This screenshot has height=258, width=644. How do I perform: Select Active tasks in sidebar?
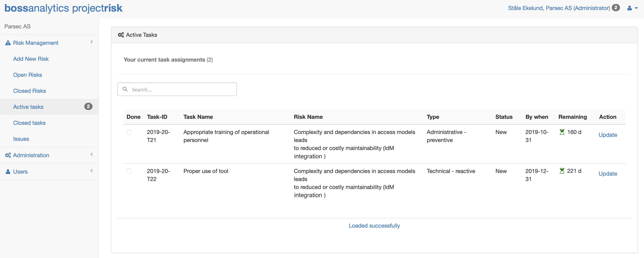coord(28,107)
